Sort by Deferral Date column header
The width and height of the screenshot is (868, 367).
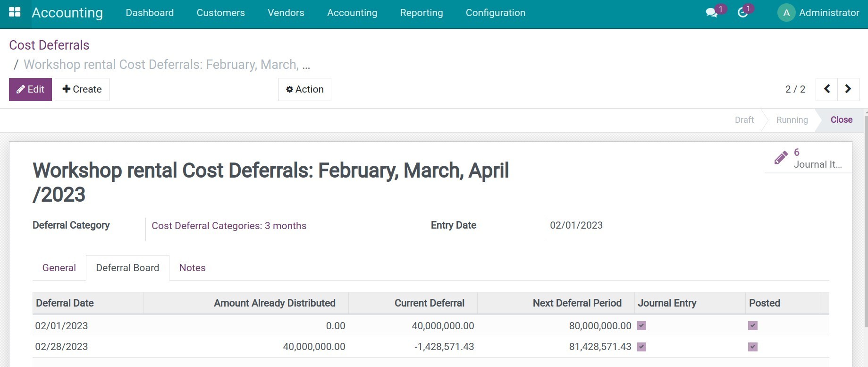65,303
